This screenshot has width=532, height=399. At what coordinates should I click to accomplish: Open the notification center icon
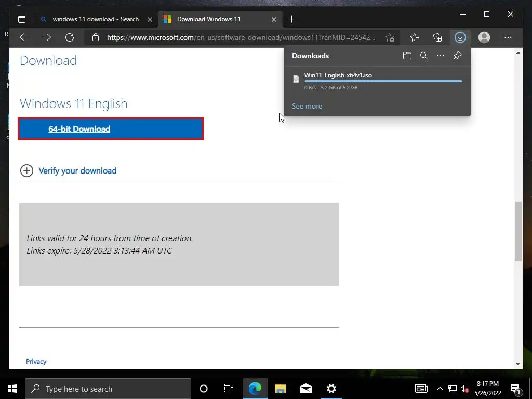coord(515,389)
